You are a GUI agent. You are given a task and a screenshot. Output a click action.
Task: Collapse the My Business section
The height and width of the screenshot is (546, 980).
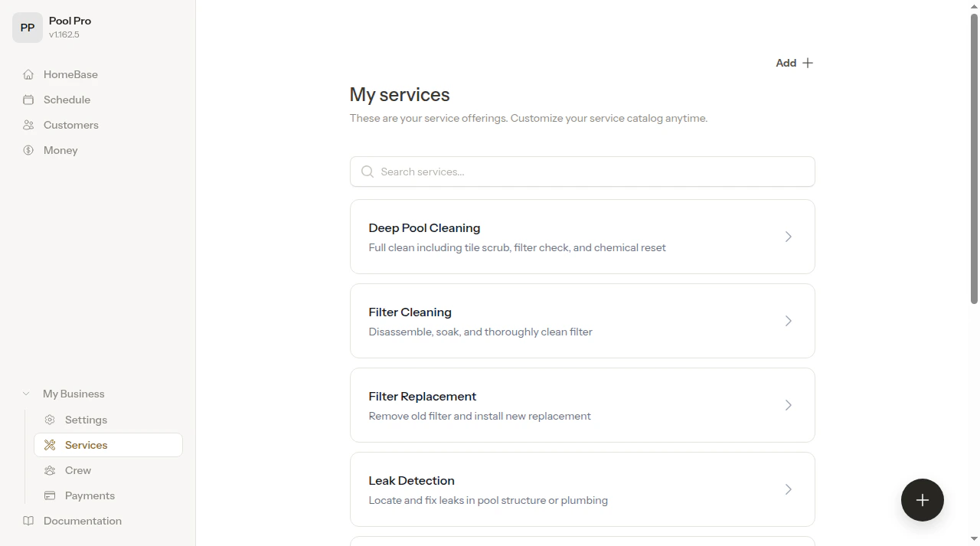pyautogui.click(x=26, y=393)
